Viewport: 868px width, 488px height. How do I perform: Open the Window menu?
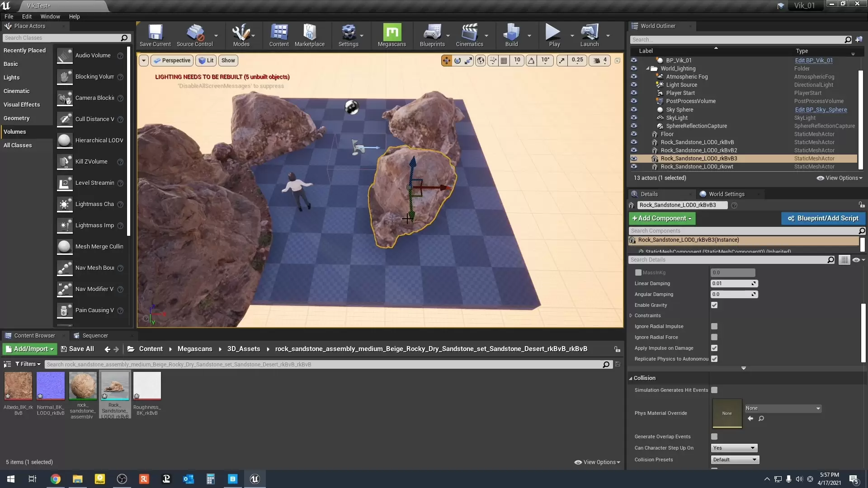pyautogui.click(x=50, y=16)
